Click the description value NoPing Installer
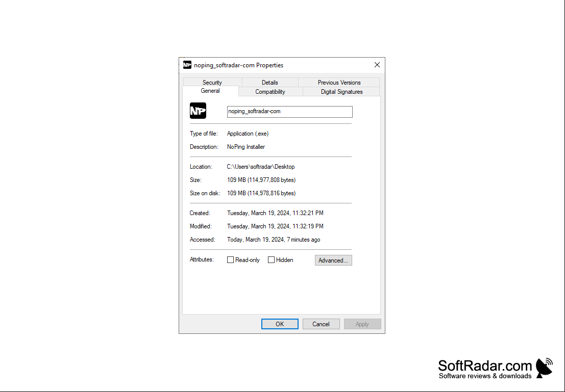Image resolution: width=565 pixels, height=392 pixels. pyautogui.click(x=246, y=147)
